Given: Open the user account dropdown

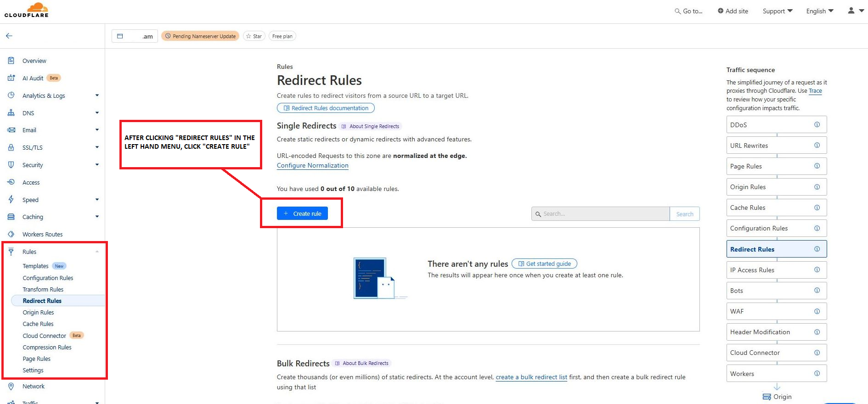Looking at the screenshot, I should [856, 11].
